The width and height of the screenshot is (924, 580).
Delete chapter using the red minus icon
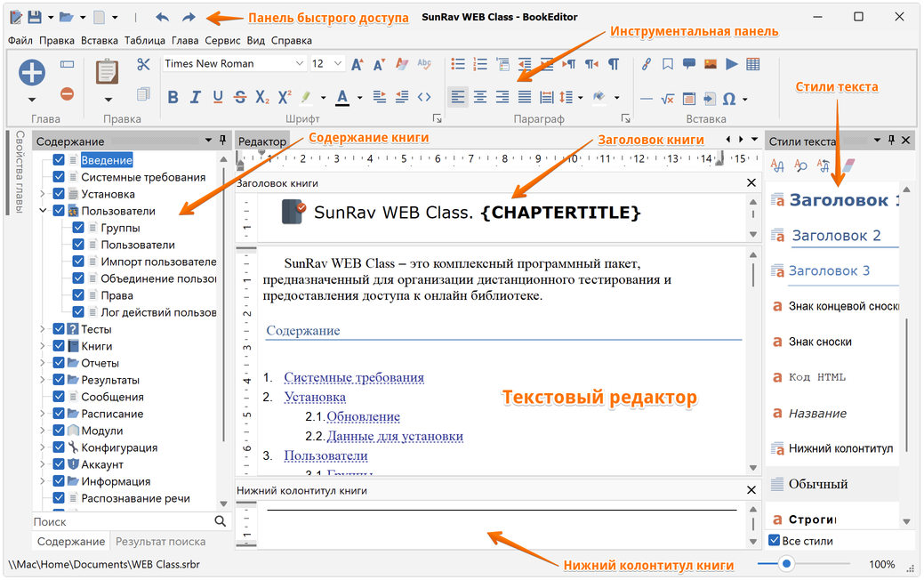point(68,93)
